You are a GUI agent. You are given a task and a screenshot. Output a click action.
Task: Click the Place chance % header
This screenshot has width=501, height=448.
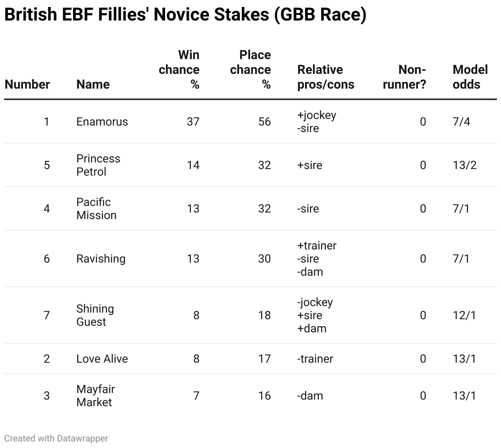click(250, 70)
